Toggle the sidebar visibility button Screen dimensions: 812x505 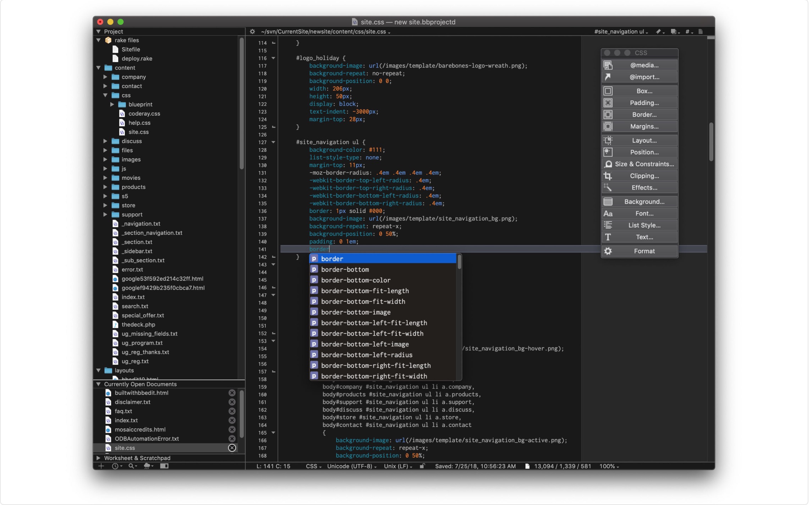pyautogui.click(x=164, y=466)
